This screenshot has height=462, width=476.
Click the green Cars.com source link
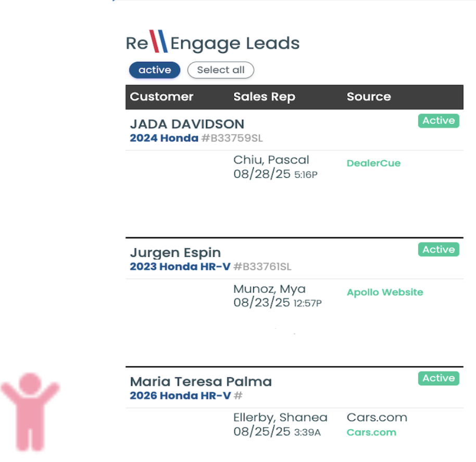[371, 432]
